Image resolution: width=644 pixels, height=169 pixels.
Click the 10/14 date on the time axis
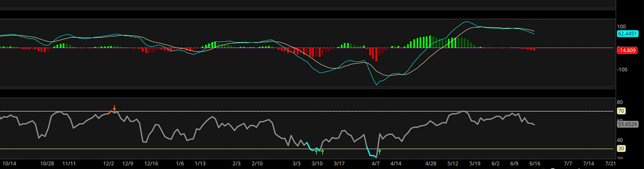(9, 164)
